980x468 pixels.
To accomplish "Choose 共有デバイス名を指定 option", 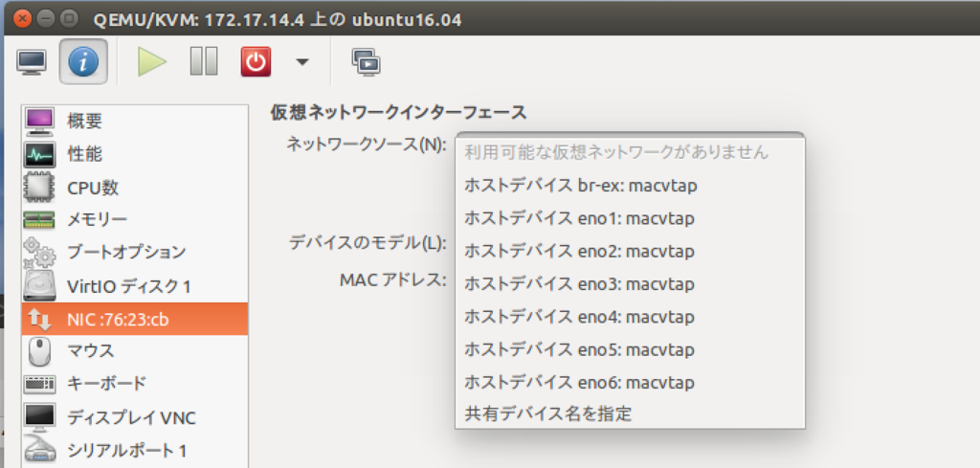I will click(x=630, y=413).
